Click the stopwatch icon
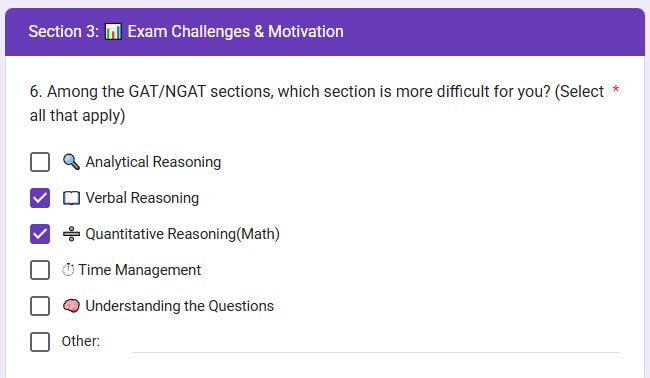650x378 pixels. coord(68,270)
